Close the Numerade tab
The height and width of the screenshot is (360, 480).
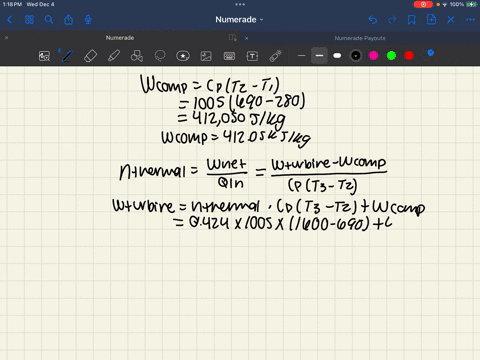[6, 38]
